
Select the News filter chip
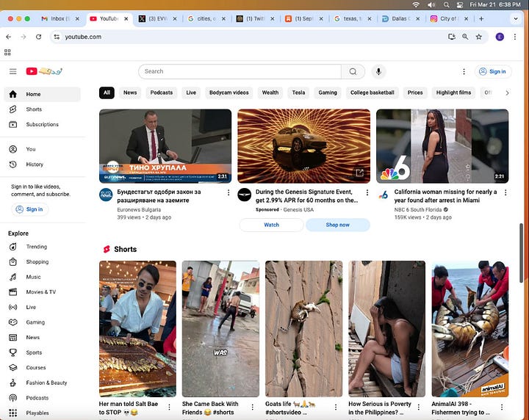[130, 93]
